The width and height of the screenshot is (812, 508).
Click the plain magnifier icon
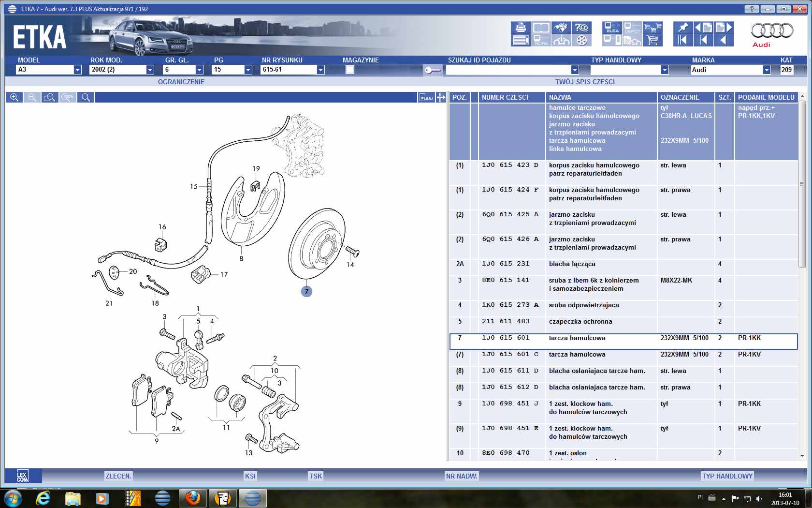86,97
